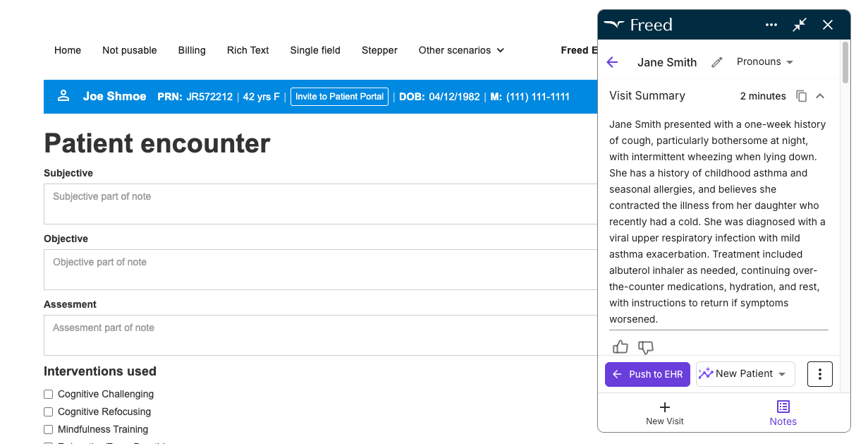This screenshot has height=444, width=868.
Task: Edit Jane Smith's name with the pencil icon
Action: point(716,62)
